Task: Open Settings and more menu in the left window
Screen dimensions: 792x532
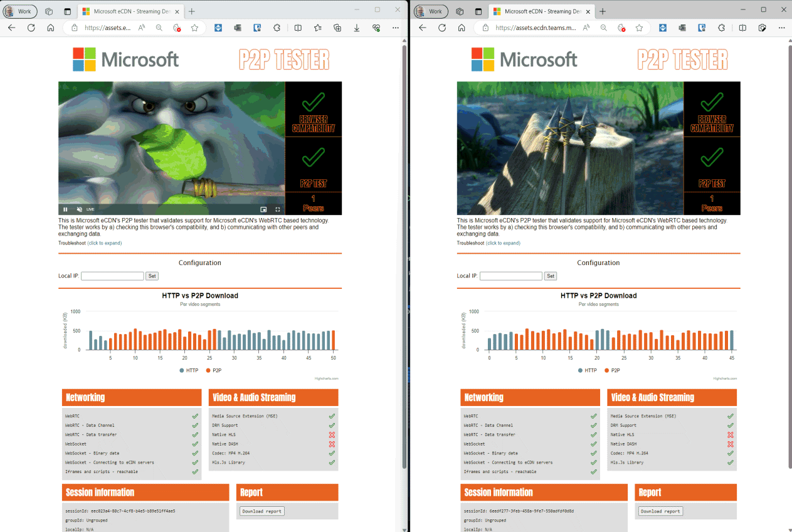Action: (x=395, y=28)
